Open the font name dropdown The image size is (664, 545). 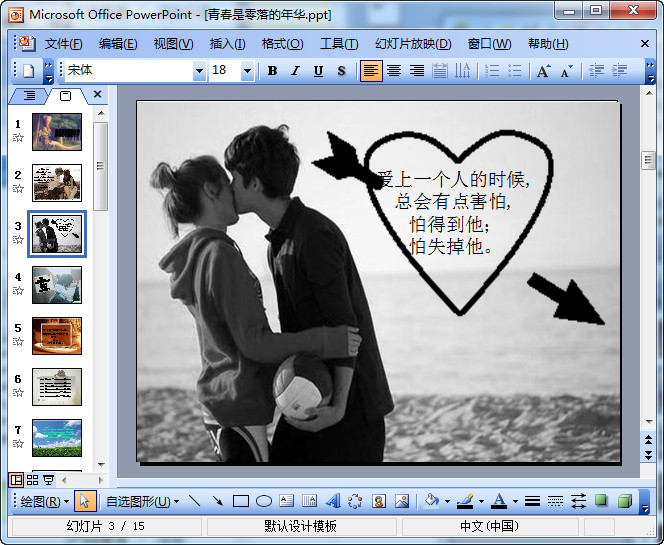pyautogui.click(x=199, y=71)
